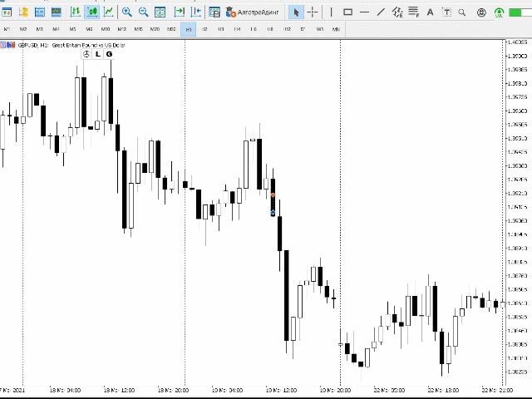Image resolution: width=532 pixels, height=399 pixels.
Task: Select the Fibonacci retracement tool
Action: [414, 12]
